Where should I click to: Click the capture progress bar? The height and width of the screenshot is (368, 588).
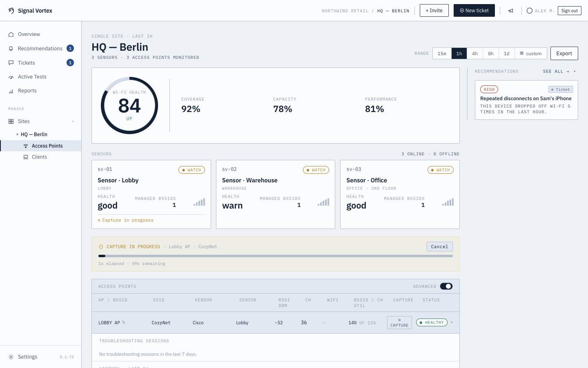(x=276, y=256)
